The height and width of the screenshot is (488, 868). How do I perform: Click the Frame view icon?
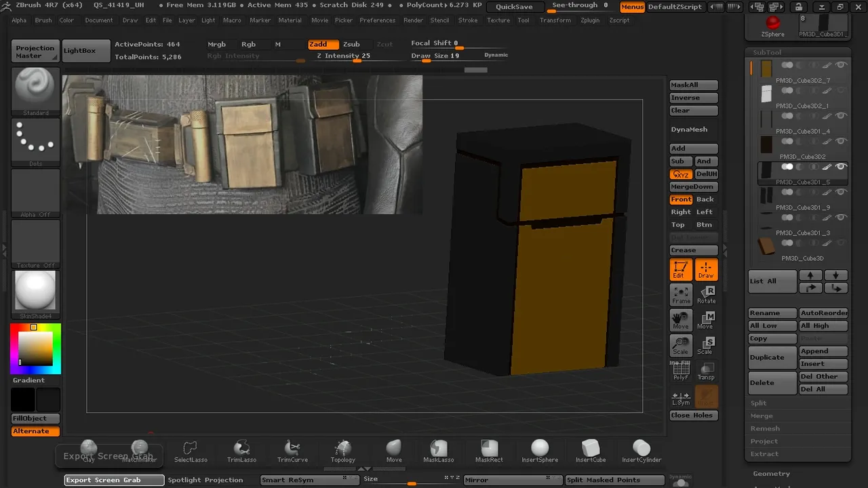pos(681,295)
